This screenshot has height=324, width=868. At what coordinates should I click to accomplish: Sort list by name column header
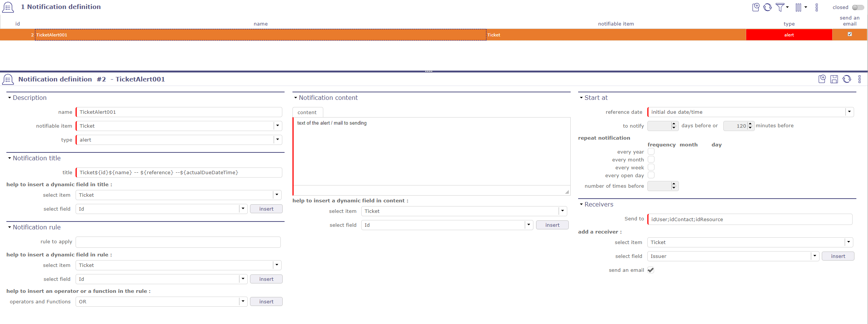[261, 24]
